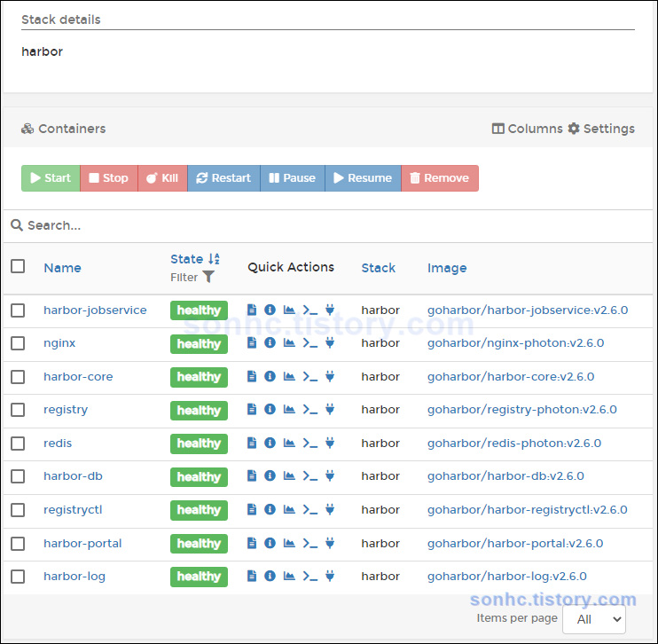Click the Restart button
Image resolution: width=658 pixels, height=644 pixels.
coord(223,178)
